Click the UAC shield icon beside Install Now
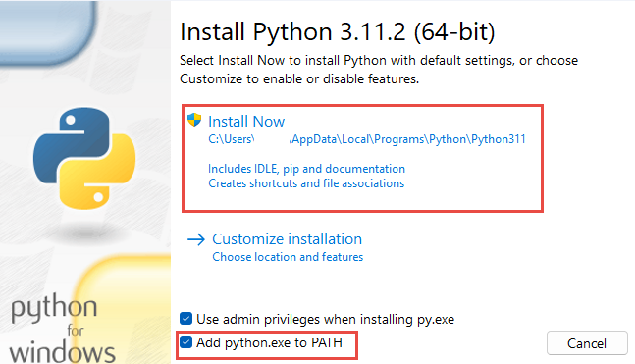This screenshot has height=364, width=635. click(x=194, y=120)
